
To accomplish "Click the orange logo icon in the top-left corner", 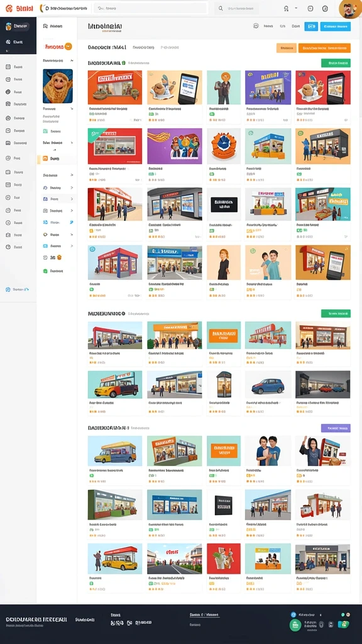I will click(x=9, y=8).
